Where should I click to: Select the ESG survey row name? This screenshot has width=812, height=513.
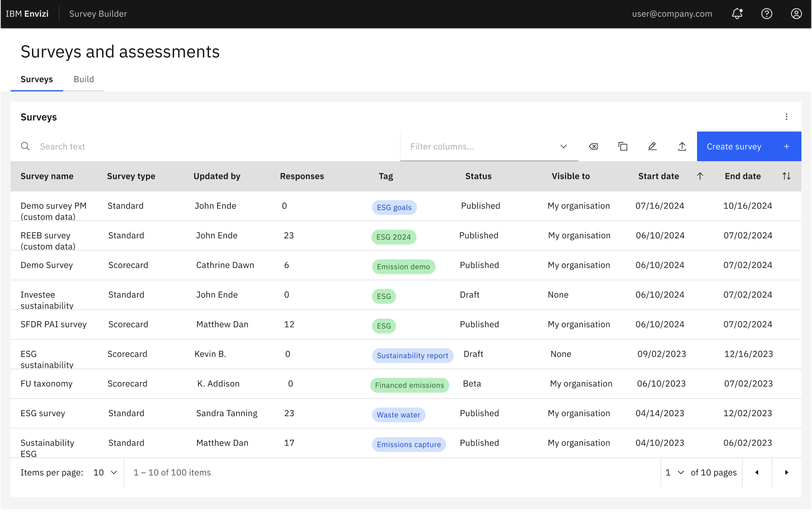point(42,413)
